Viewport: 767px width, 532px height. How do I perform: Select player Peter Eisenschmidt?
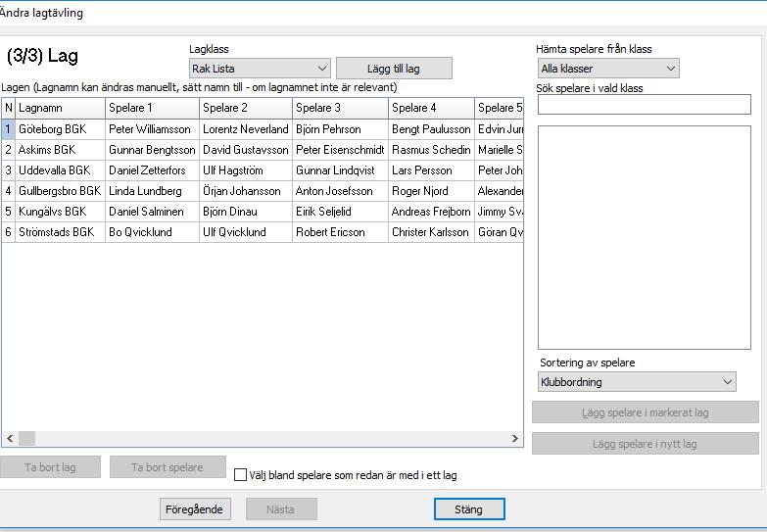click(341, 150)
